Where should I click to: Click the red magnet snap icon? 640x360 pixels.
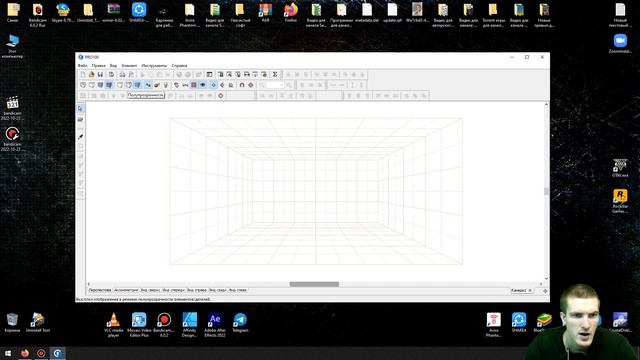(242, 85)
